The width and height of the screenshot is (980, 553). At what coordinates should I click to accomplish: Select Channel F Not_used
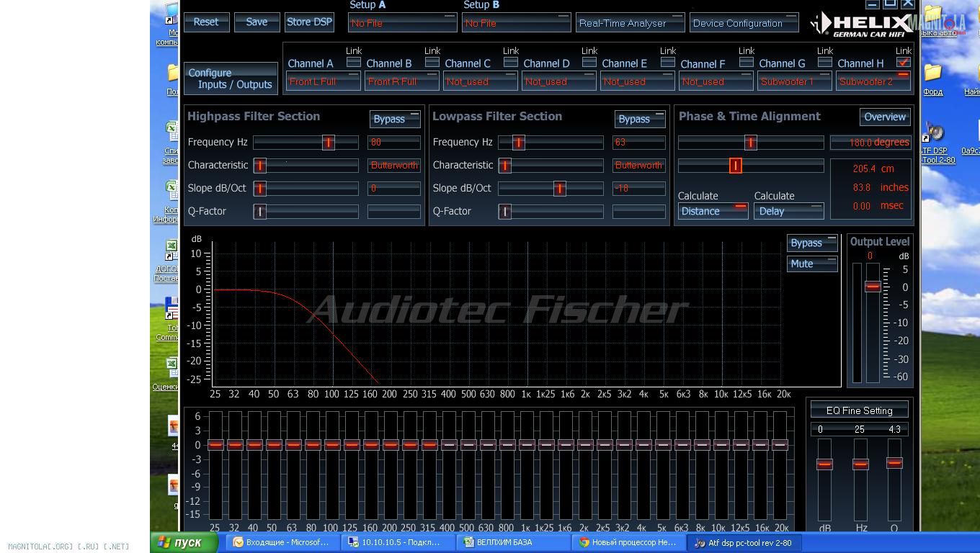pos(716,81)
